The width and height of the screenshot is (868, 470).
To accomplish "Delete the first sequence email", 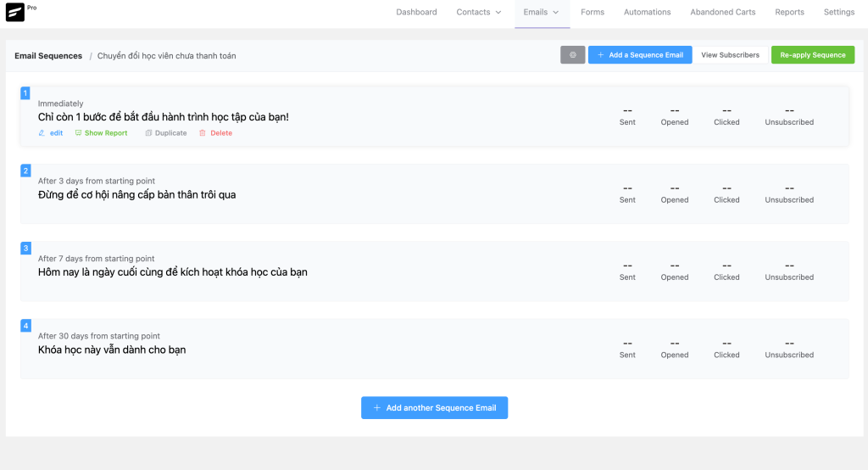I will [215, 133].
